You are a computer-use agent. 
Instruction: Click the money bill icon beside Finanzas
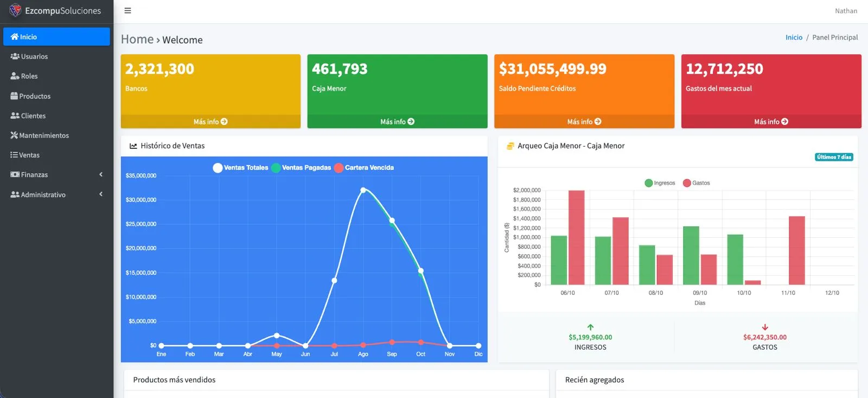[15, 175]
